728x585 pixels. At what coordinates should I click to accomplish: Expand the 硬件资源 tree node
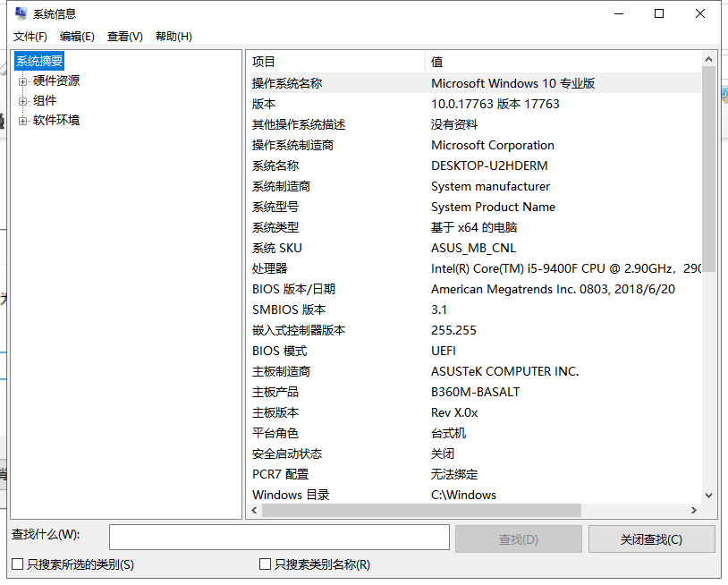(x=21, y=81)
